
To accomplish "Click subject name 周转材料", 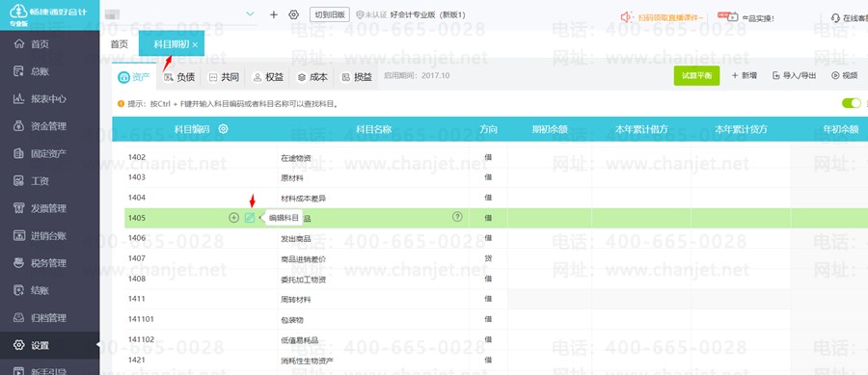I will pyautogui.click(x=296, y=300).
